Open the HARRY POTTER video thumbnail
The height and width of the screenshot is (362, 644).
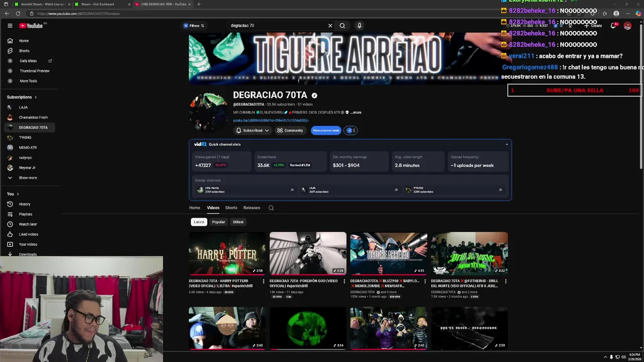pos(227,253)
